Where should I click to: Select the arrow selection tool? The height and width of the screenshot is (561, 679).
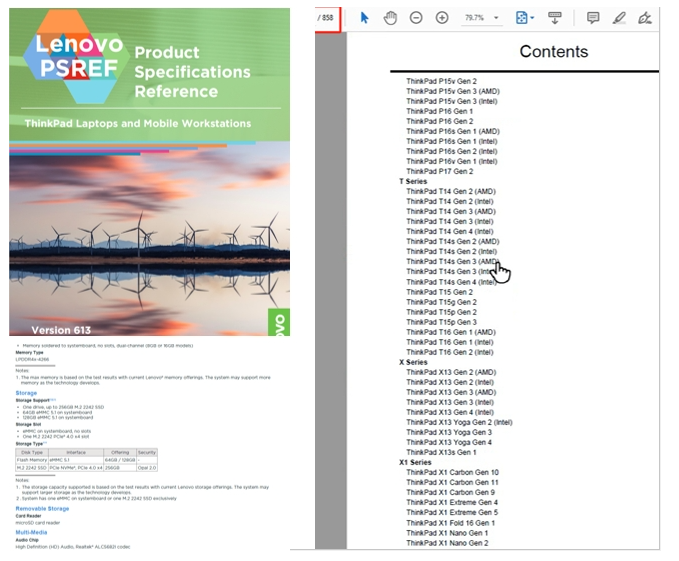tap(364, 18)
